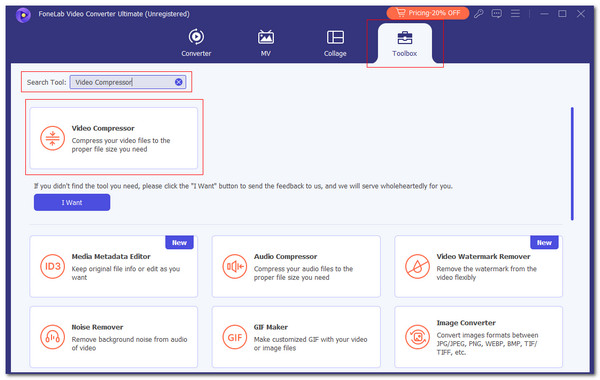Select the Toolbox tab
The image size is (600, 380).
click(x=404, y=44)
